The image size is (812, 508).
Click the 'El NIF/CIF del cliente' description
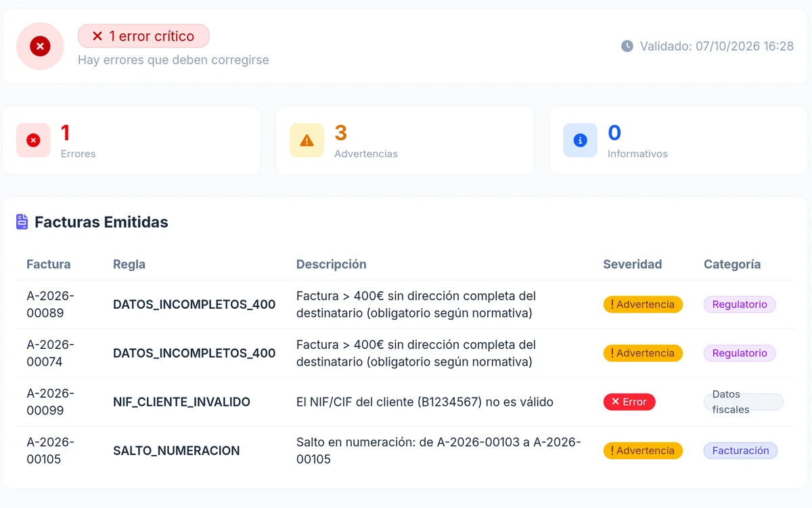pyautogui.click(x=425, y=402)
